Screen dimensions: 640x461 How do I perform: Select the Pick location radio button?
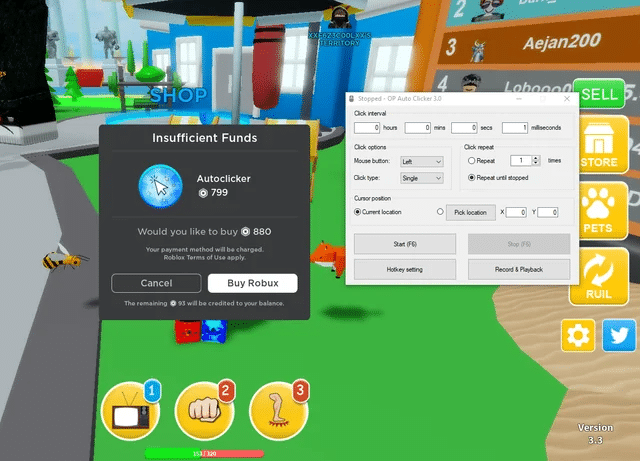(440, 212)
